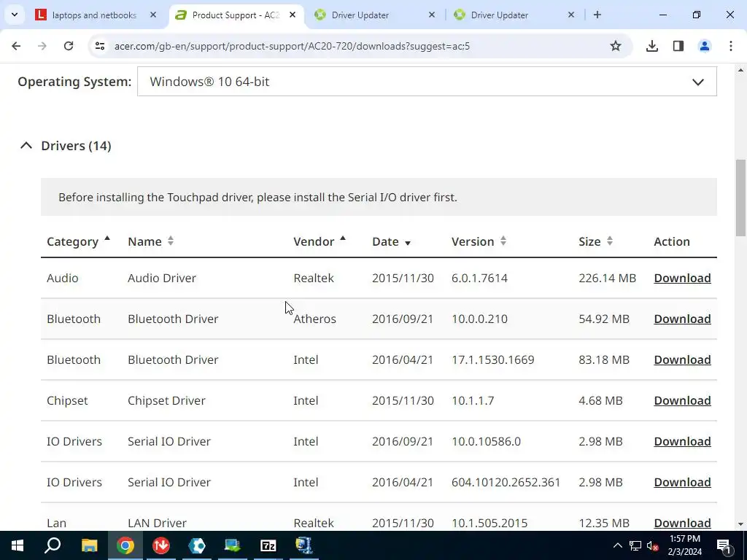Download the Atheros Bluetooth Driver
747x560 pixels.
click(x=682, y=319)
